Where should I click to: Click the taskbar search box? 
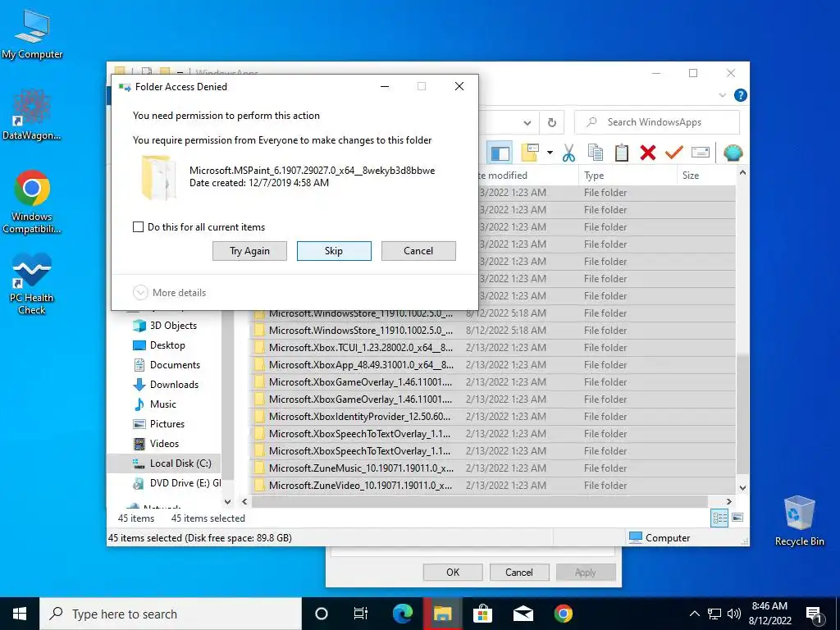(171, 614)
